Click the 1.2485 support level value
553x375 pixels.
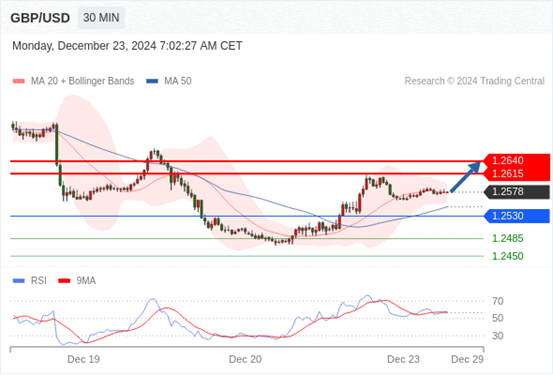[x=508, y=238]
